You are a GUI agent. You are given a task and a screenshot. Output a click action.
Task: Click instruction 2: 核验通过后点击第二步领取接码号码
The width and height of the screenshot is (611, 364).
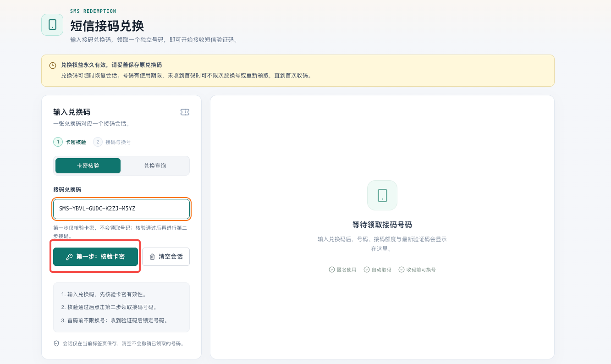click(110, 307)
